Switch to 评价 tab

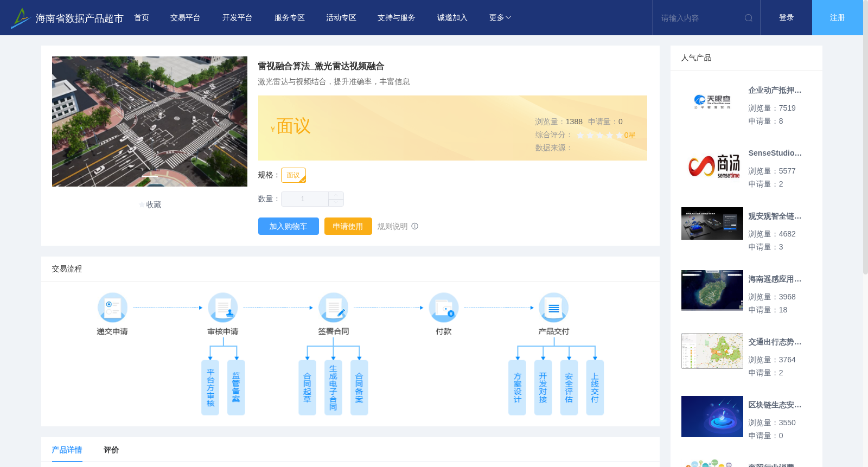[x=111, y=450]
